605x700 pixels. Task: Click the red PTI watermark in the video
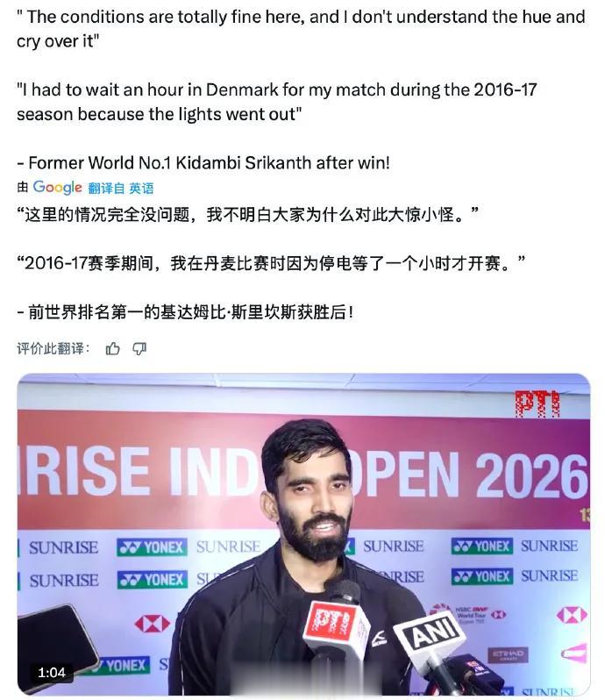pos(537,404)
